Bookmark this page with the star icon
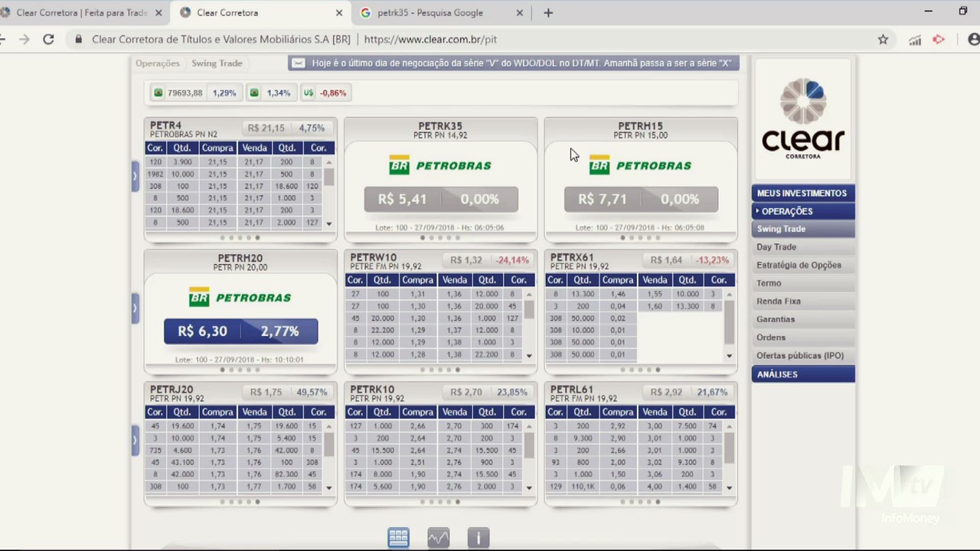Viewport: 980px width, 551px height. click(x=883, y=39)
